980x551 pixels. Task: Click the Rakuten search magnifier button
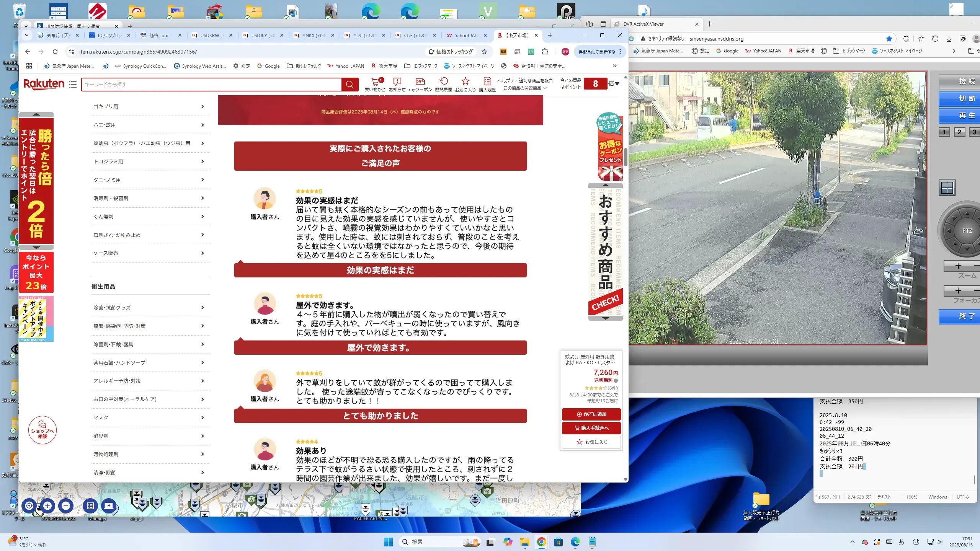350,84
